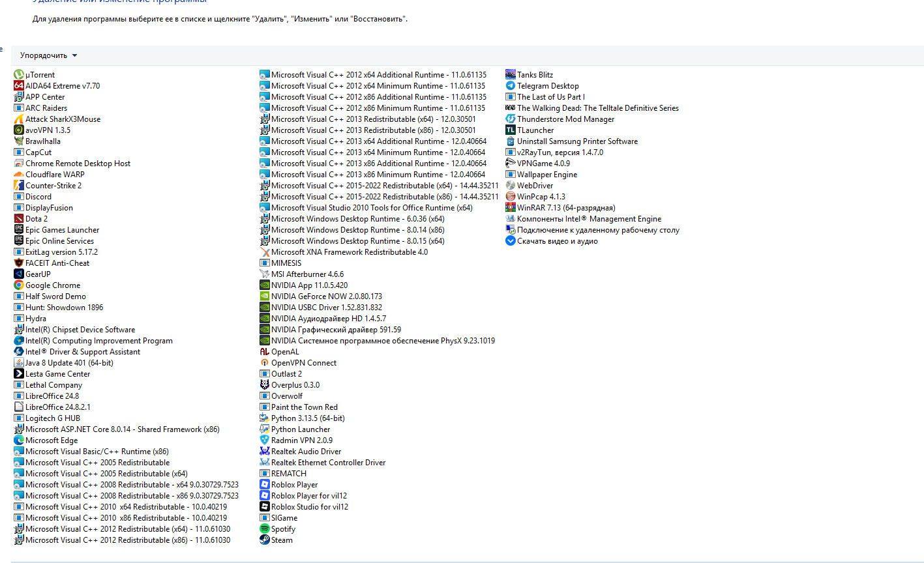Select Logitech G HUB
Viewport: 924px width, 563px height.
[x=47, y=418]
